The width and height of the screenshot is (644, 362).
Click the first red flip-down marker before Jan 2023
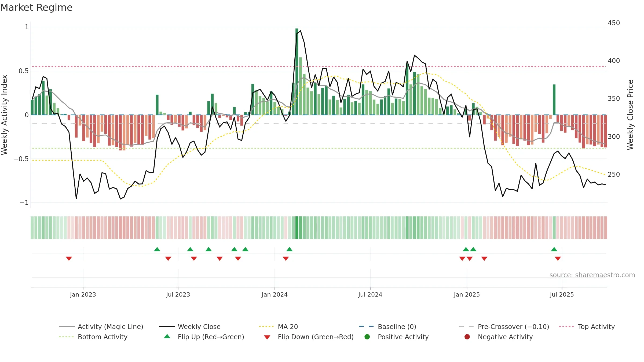[x=69, y=258]
